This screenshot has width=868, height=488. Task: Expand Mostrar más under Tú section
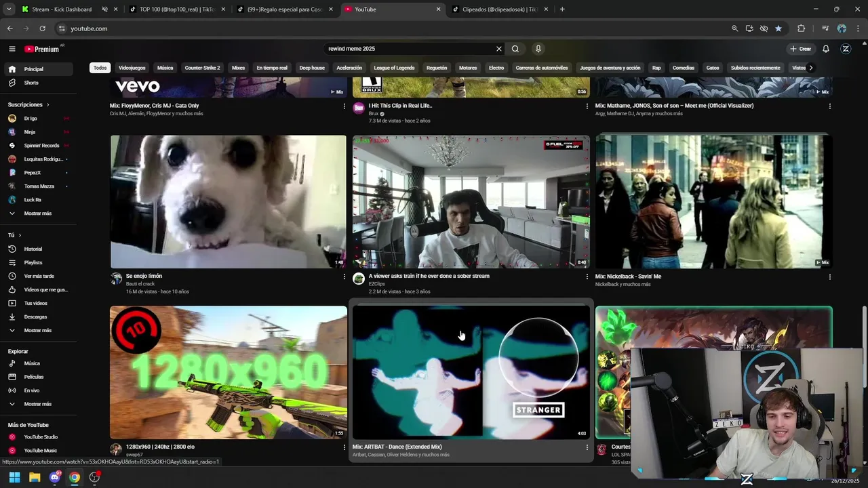[38, 330]
